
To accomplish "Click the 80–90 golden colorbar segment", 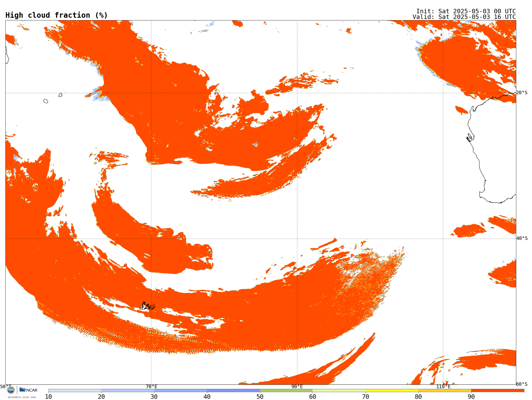I will point(445,391).
